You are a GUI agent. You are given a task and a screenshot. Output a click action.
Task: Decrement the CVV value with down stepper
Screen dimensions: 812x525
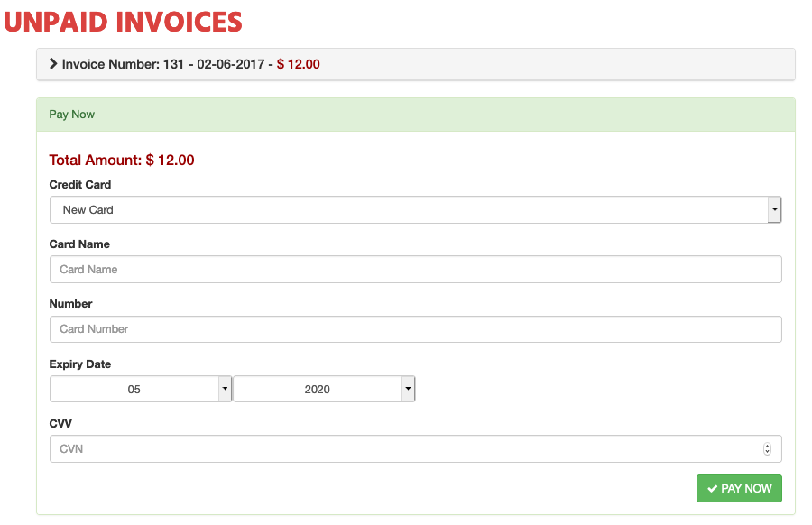pos(768,453)
